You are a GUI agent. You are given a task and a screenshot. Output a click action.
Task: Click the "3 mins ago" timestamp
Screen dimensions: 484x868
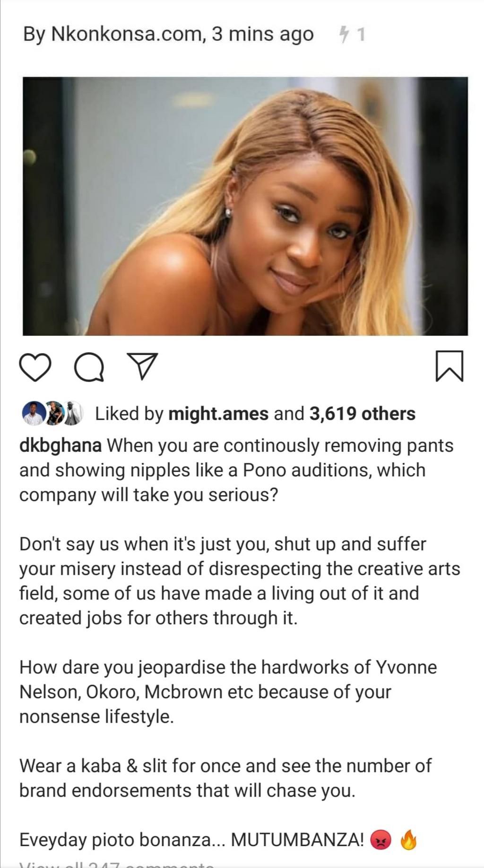262,35
